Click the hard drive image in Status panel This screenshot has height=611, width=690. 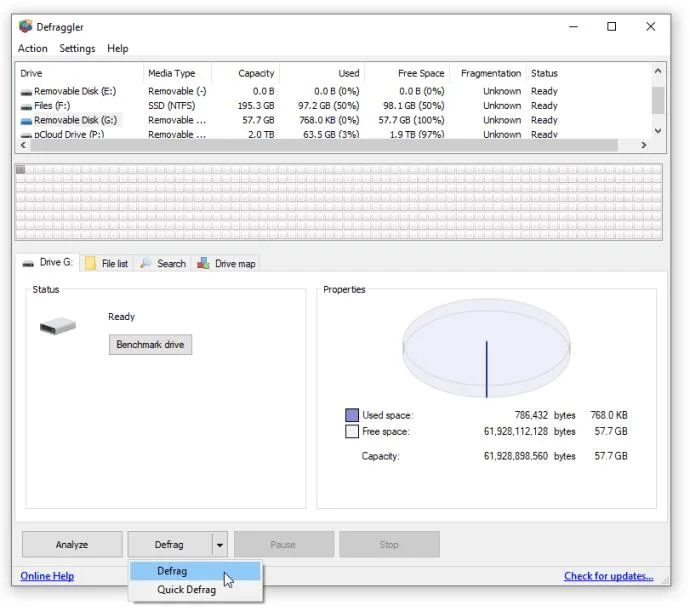(x=58, y=326)
